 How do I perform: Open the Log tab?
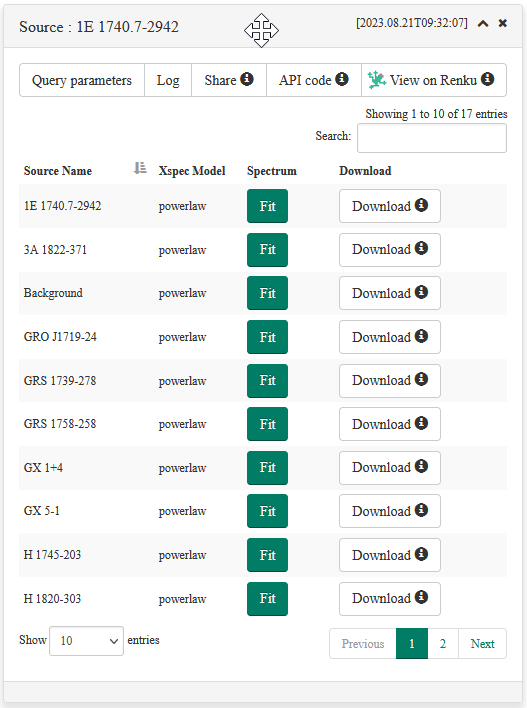tap(168, 80)
